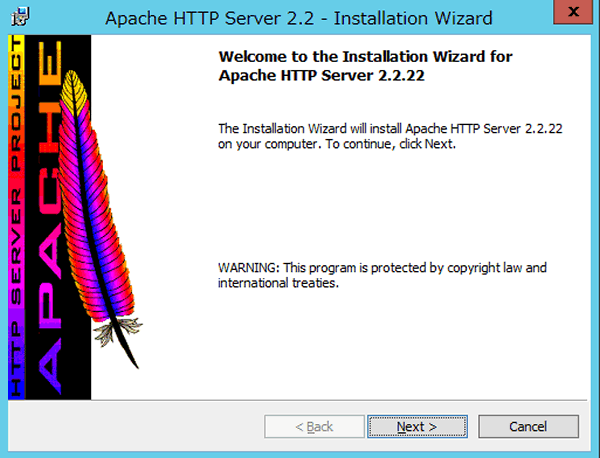Screen dimensions: 600x458
Task: Click the greyed-out Back button
Action: [x=314, y=427]
